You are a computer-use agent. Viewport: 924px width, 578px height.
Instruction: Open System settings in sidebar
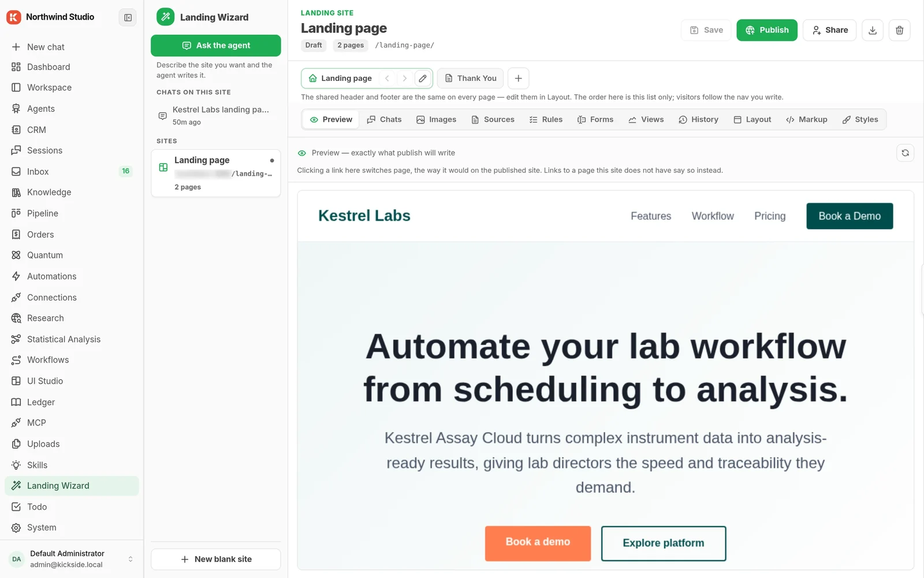tap(72, 527)
